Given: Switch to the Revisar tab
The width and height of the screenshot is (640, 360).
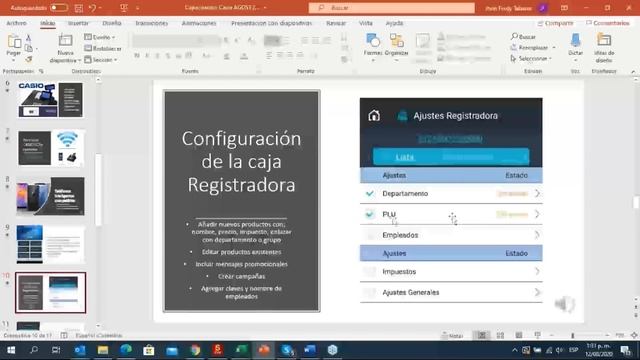Looking at the screenshot, I should (336, 23).
